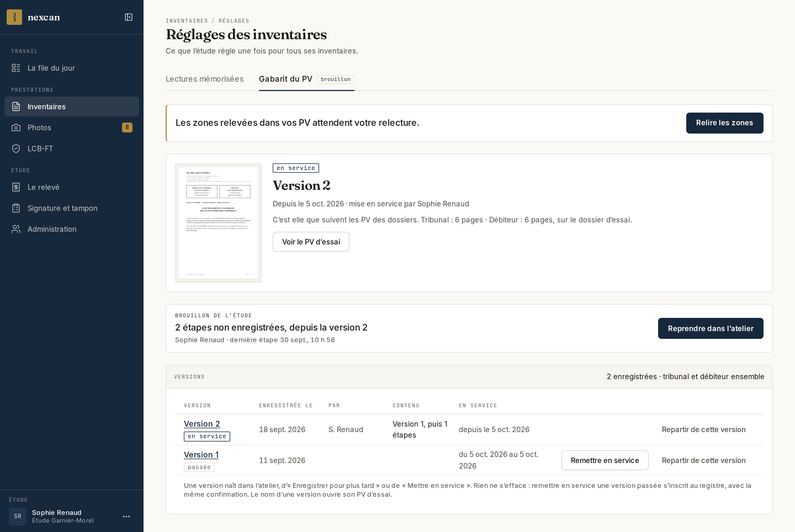This screenshot has width=795, height=532.
Task: Open the user options three-dots menu
Action: 127,516
